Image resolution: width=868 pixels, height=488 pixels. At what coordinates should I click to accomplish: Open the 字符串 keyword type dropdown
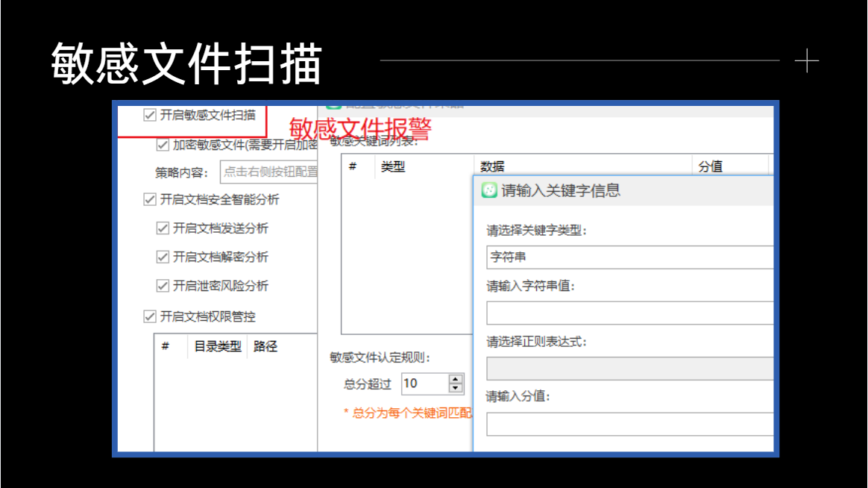[x=630, y=257]
